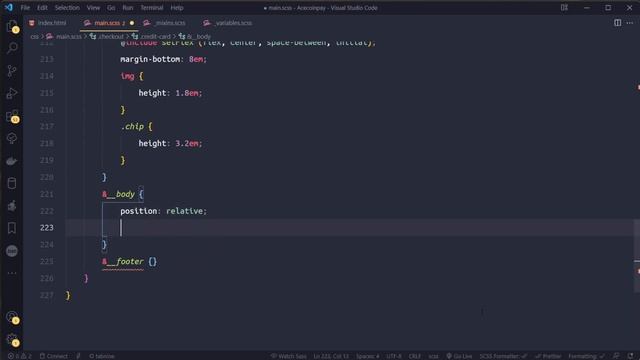Click the 'margin-bottom: 8em;' line

[163, 59]
